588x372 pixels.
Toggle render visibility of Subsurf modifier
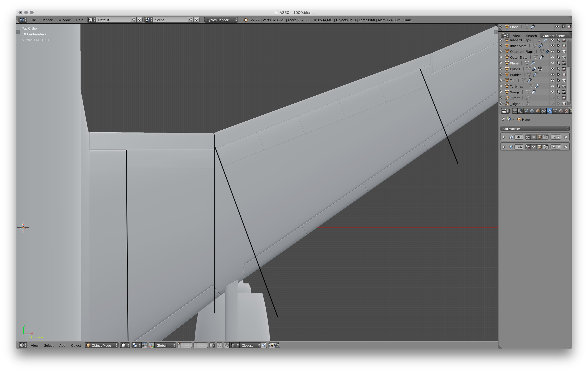pos(528,147)
